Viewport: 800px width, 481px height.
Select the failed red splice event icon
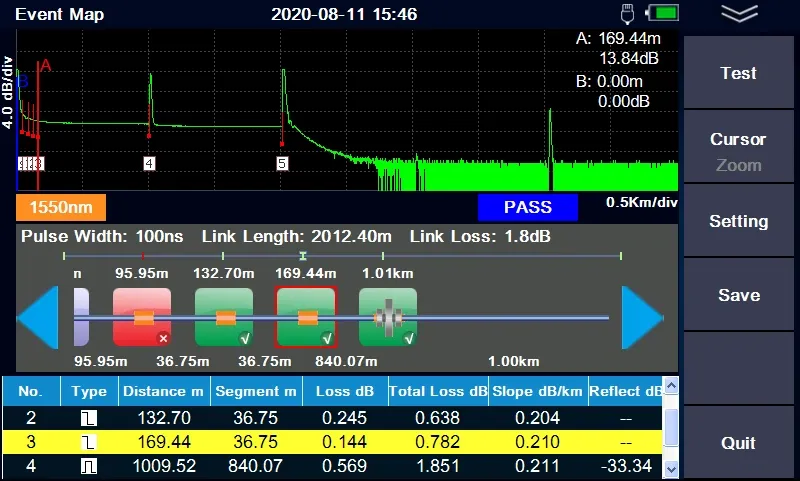[141, 317]
